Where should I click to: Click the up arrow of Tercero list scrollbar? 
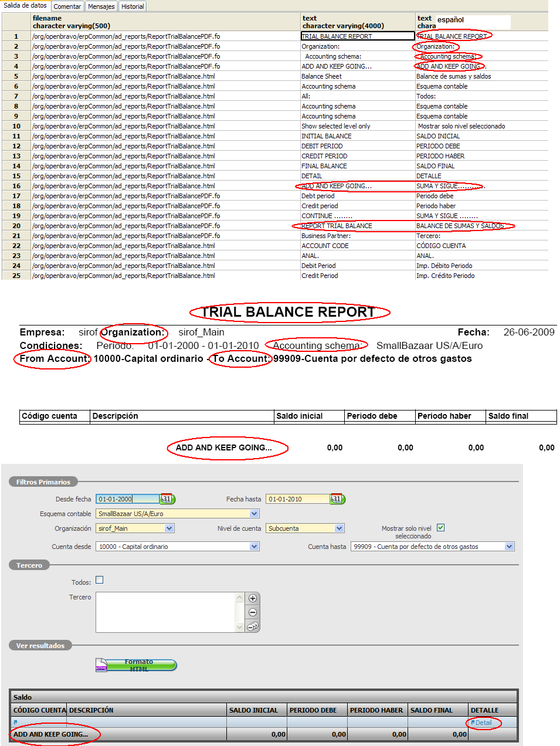click(239, 598)
